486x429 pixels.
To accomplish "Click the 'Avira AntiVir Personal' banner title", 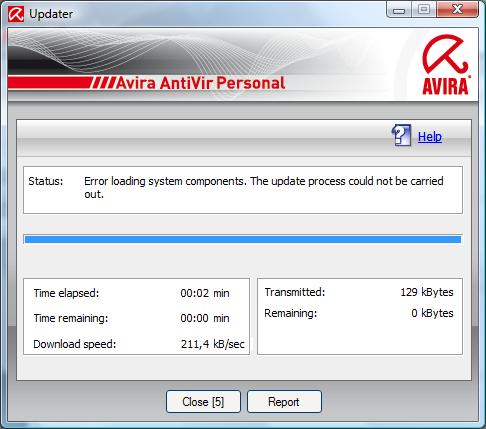I will click(x=201, y=83).
